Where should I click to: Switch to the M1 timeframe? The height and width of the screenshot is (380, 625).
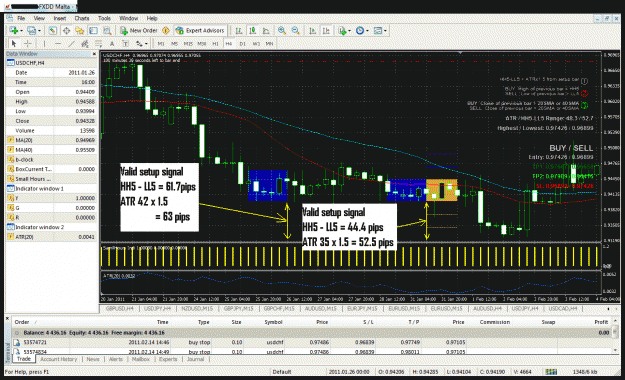[x=161, y=43]
